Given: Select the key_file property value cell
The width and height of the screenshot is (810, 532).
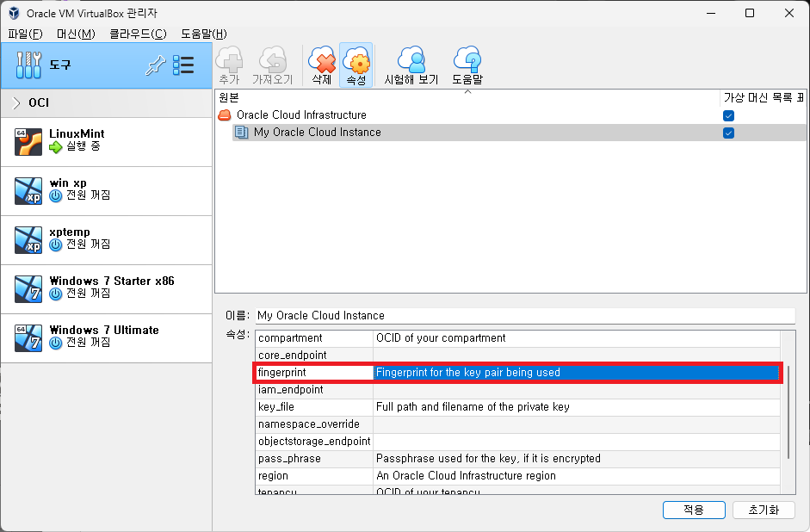Looking at the screenshot, I should point(577,407).
